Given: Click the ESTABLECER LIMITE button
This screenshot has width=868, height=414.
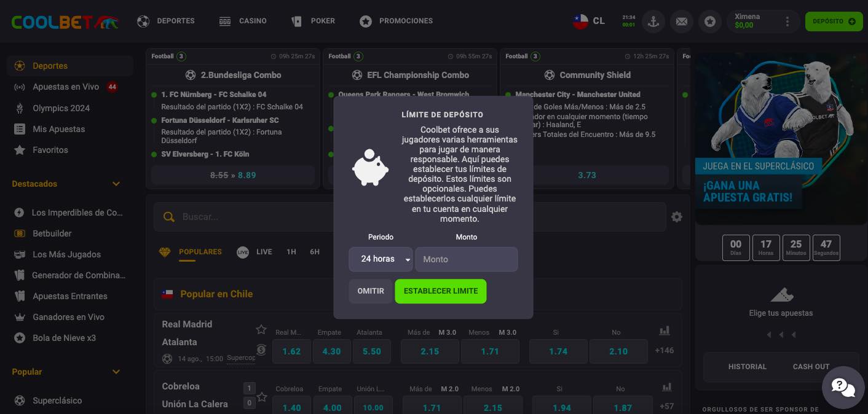Looking at the screenshot, I should coord(440,291).
